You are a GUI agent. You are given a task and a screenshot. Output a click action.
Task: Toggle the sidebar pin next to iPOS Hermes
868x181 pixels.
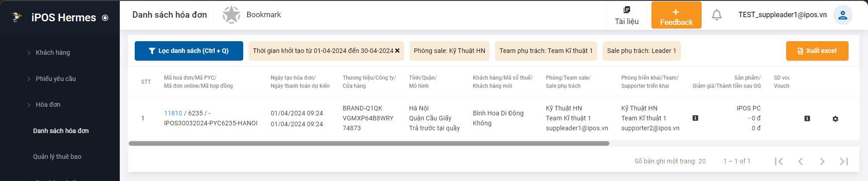pyautogui.click(x=105, y=18)
